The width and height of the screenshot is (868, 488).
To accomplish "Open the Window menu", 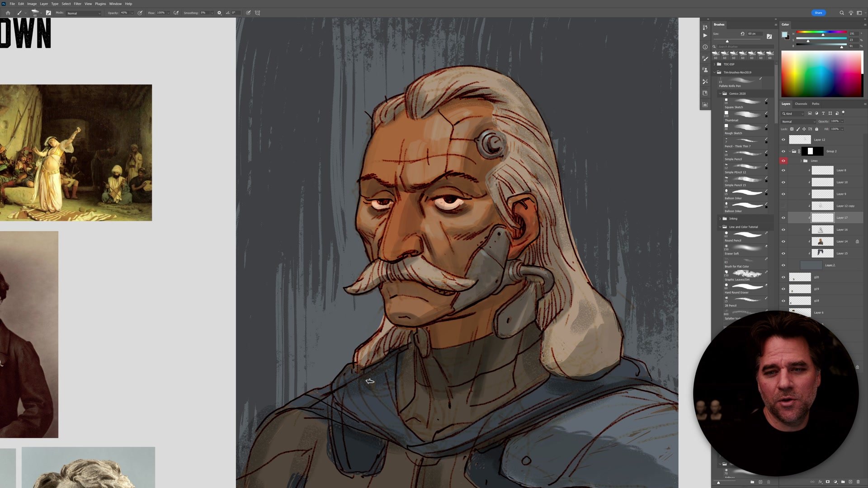I will click(x=115, y=4).
